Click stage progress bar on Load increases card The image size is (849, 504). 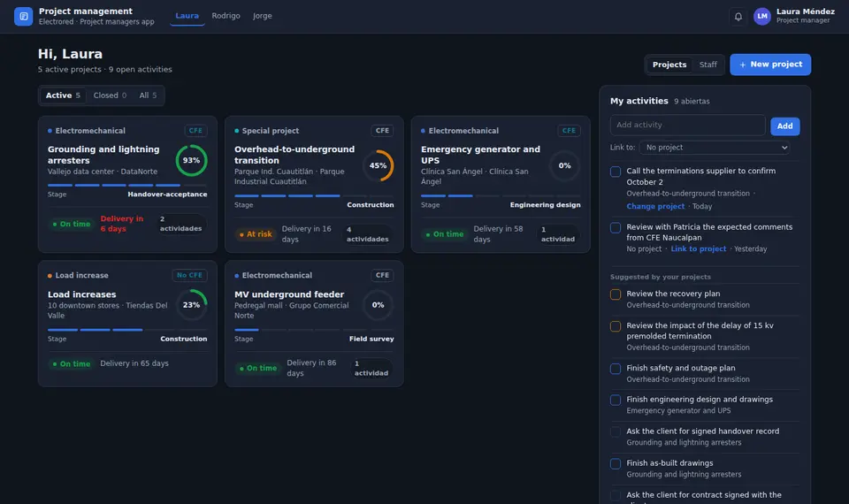127,330
